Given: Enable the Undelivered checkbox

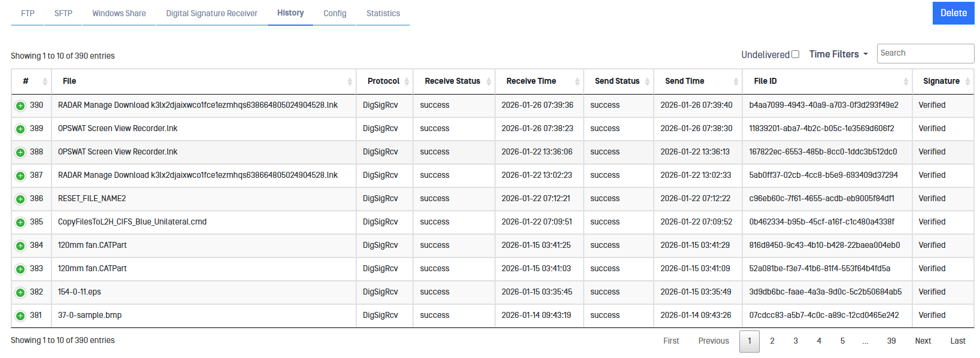Looking at the screenshot, I should (x=795, y=54).
